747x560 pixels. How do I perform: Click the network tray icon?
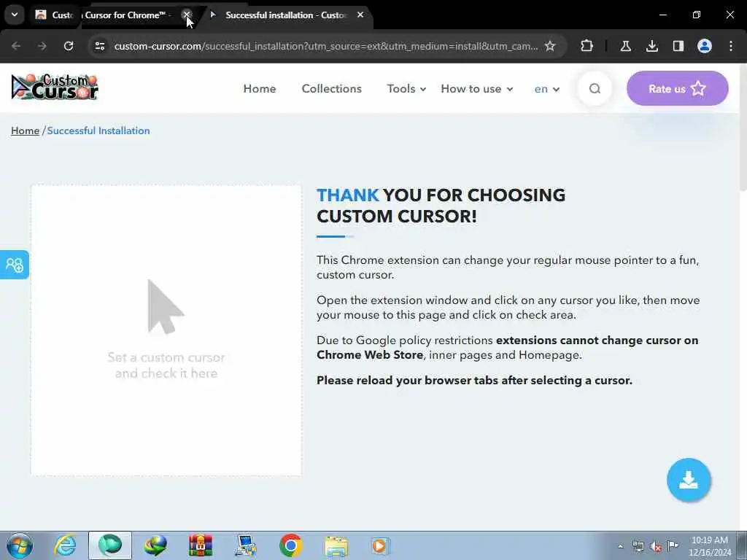pos(638,546)
